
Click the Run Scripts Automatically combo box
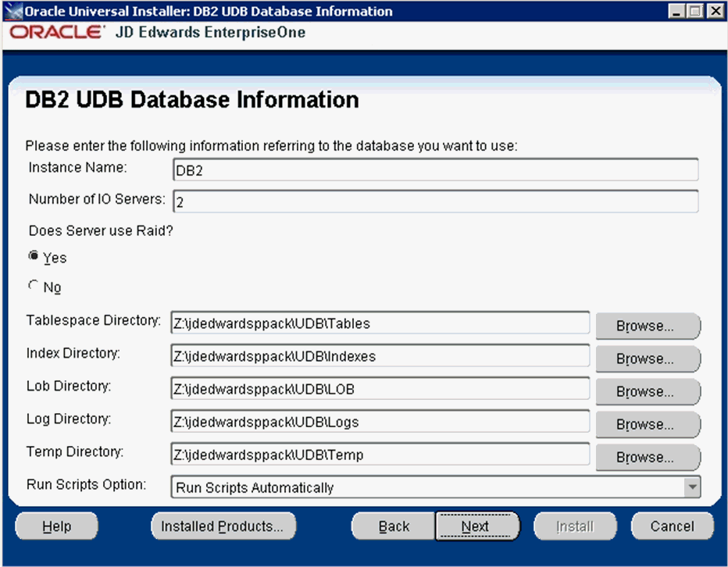tap(436, 487)
